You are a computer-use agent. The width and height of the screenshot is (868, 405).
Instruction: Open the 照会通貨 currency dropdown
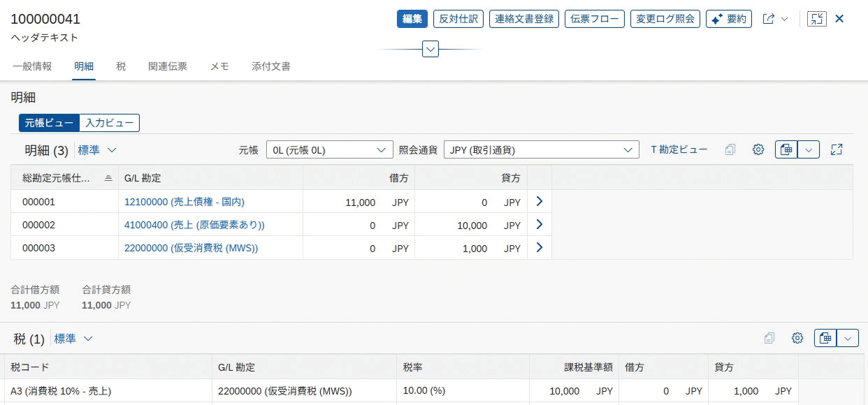pyautogui.click(x=541, y=149)
